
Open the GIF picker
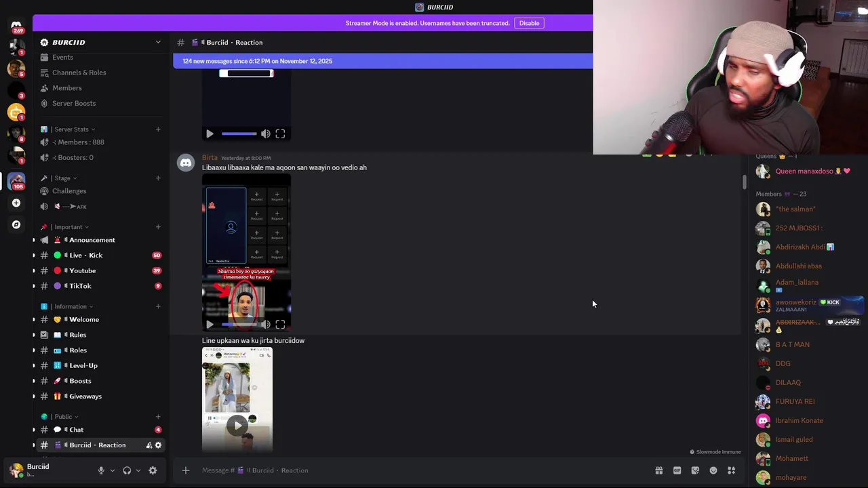pyautogui.click(x=677, y=470)
